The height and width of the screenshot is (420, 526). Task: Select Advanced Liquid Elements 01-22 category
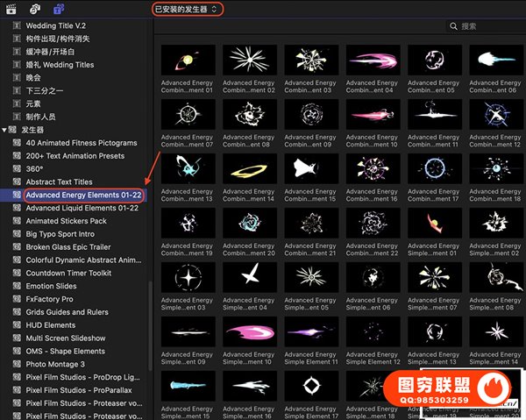click(x=82, y=208)
